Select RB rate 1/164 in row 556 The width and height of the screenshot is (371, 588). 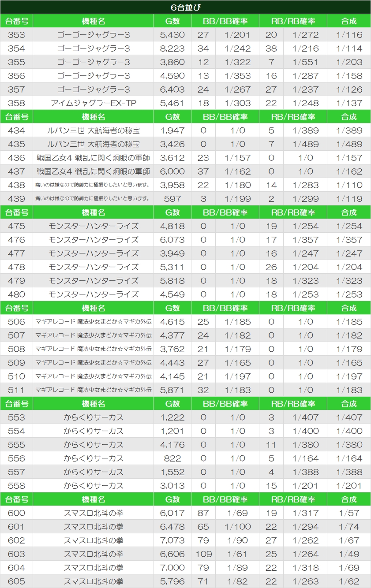point(305,458)
